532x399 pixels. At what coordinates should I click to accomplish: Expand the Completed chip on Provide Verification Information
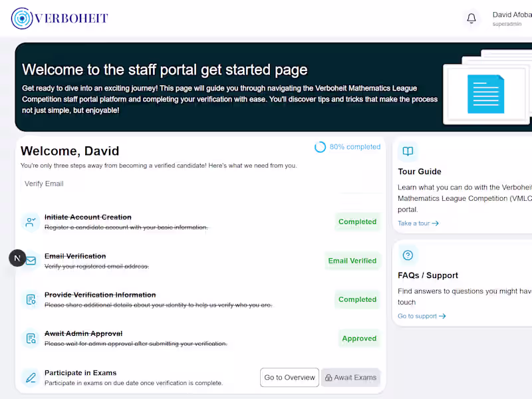click(x=357, y=299)
